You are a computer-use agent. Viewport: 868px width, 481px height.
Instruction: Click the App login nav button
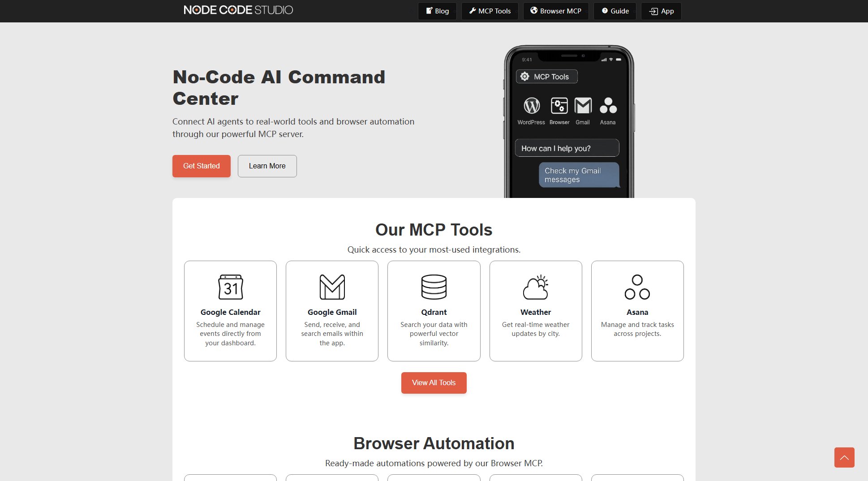pos(661,11)
